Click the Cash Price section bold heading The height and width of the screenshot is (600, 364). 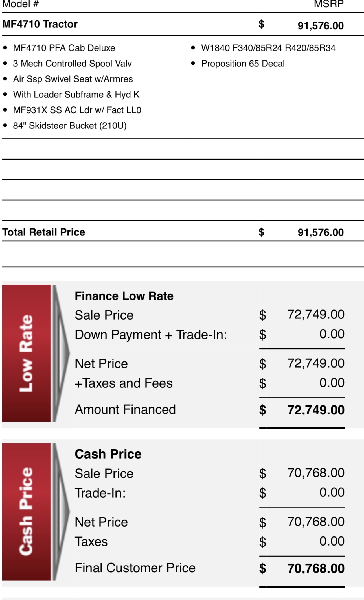point(108,454)
